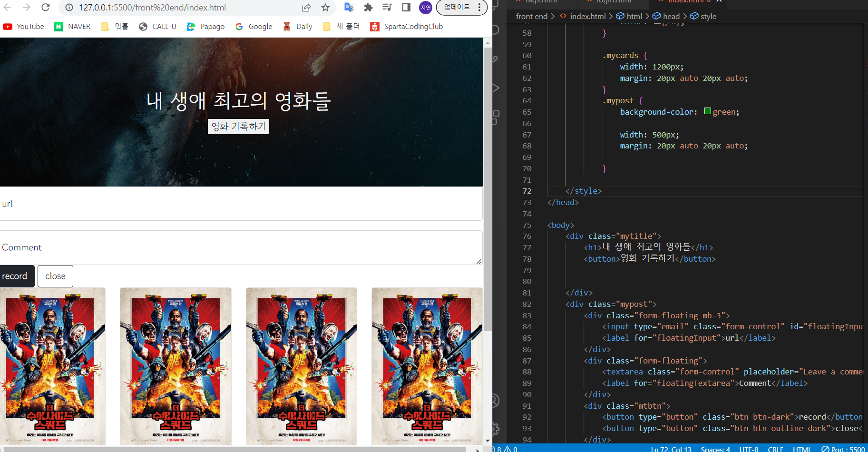Open Chrome three-dot menu
Image resolution: width=868 pixels, height=452 pixels.
click(479, 7)
